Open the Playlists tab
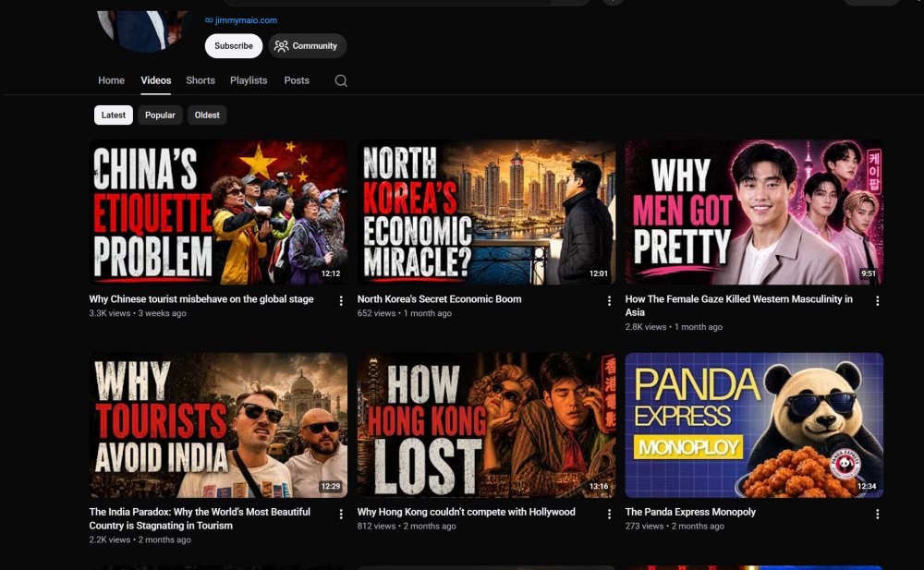This screenshot has height=570, width=924. 248,80
